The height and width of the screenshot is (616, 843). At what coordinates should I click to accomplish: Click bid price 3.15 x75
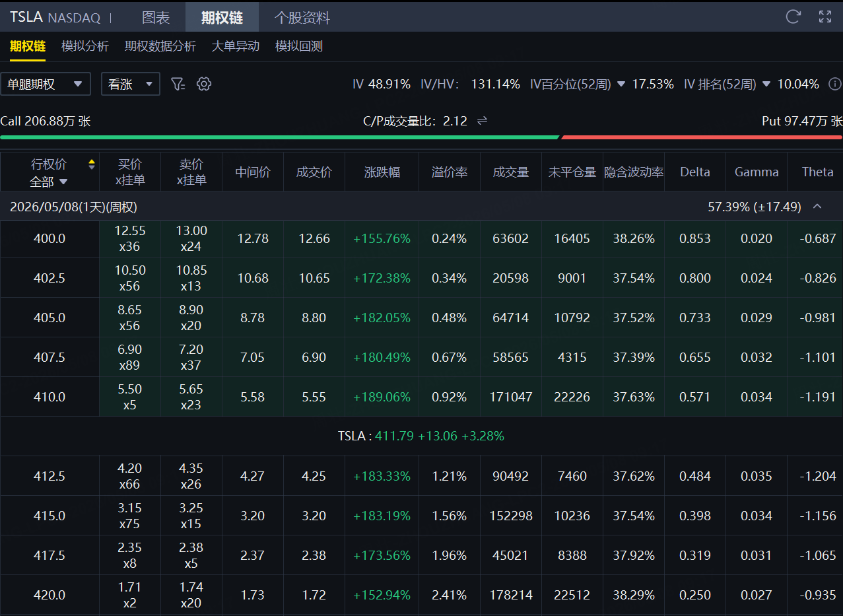130,516
